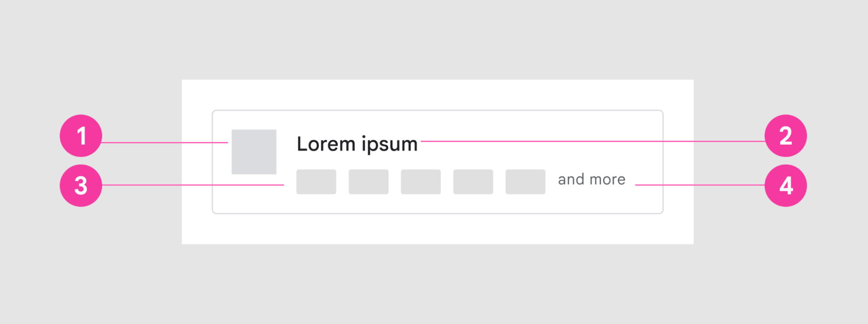Select the pink marker labeled 3
The image size is (868, 324).
81,185
